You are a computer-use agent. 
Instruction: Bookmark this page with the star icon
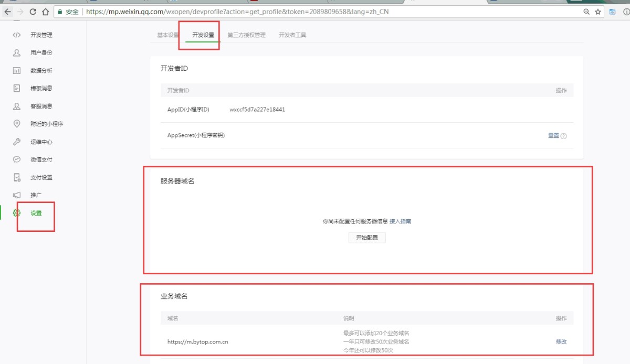coord(598,12)
